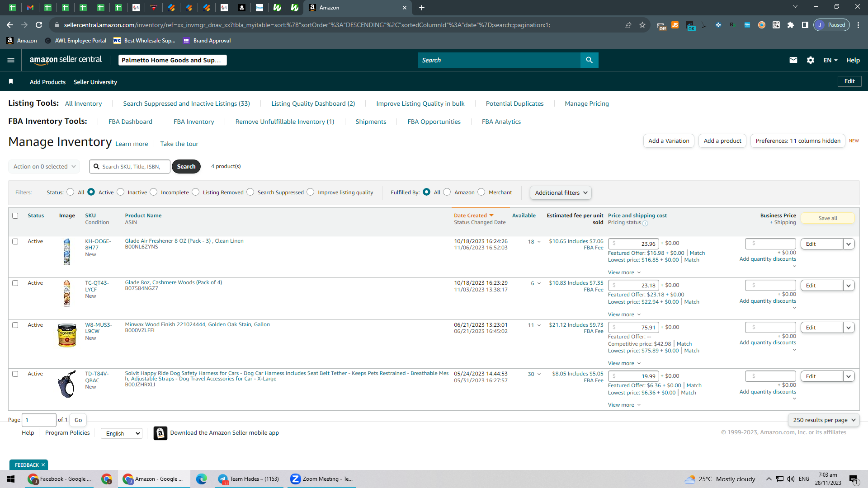Open Search Suppressed and Inactive Listings (33)
The image size is (868, 488).
[186, 103]
